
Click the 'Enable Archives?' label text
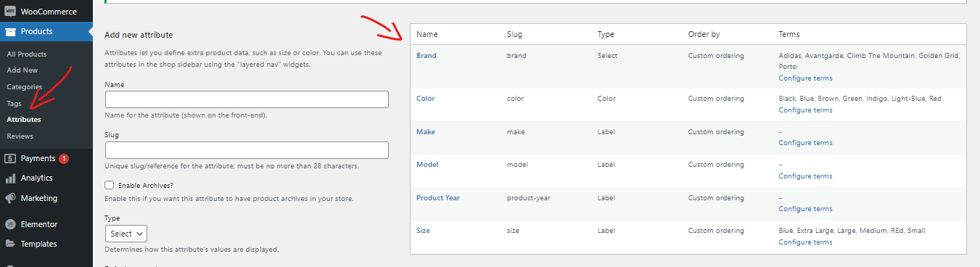point(145,186)
